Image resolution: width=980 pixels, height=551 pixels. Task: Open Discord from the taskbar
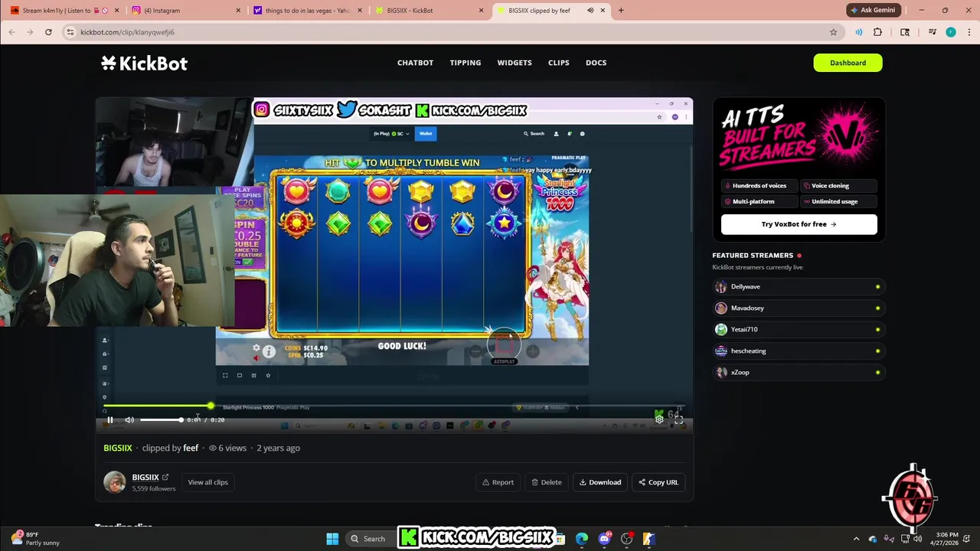[605, 539]
